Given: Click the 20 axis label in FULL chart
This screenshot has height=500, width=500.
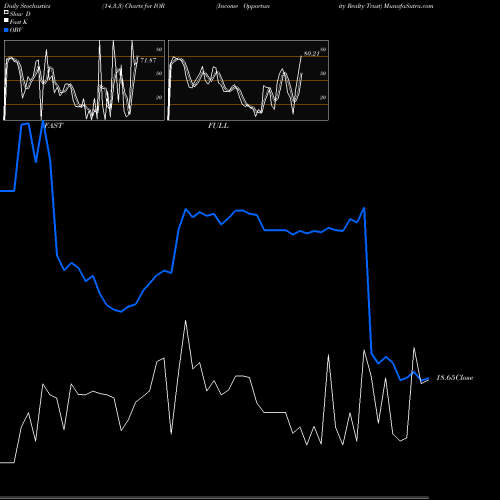Looking at the screenshot, I should [323, 97].
